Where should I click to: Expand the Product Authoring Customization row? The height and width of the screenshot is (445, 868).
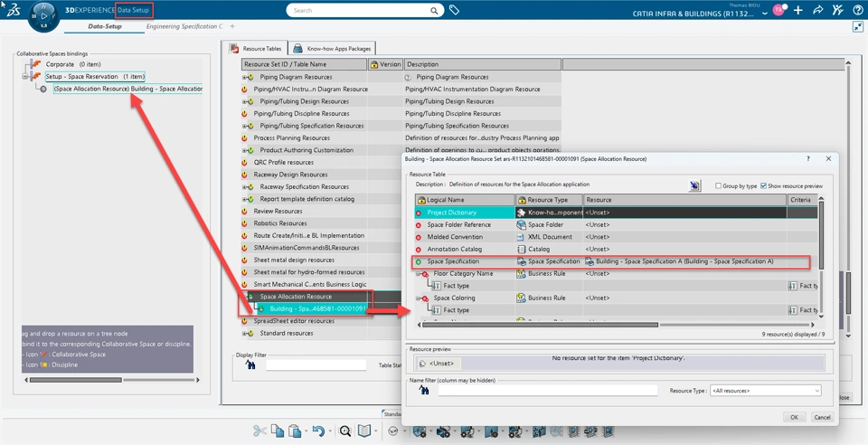tap(244, 150)
